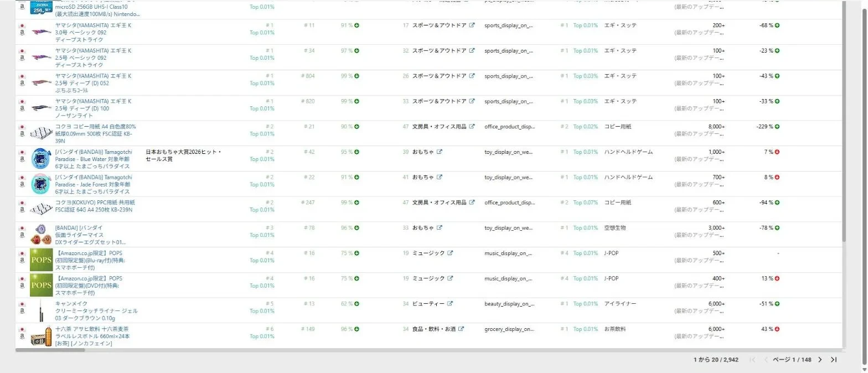Open the POPS Blu-ray edition product link
Image resolution: width=868 pixels, height=373 pixels.
click(x=92, y=260)
